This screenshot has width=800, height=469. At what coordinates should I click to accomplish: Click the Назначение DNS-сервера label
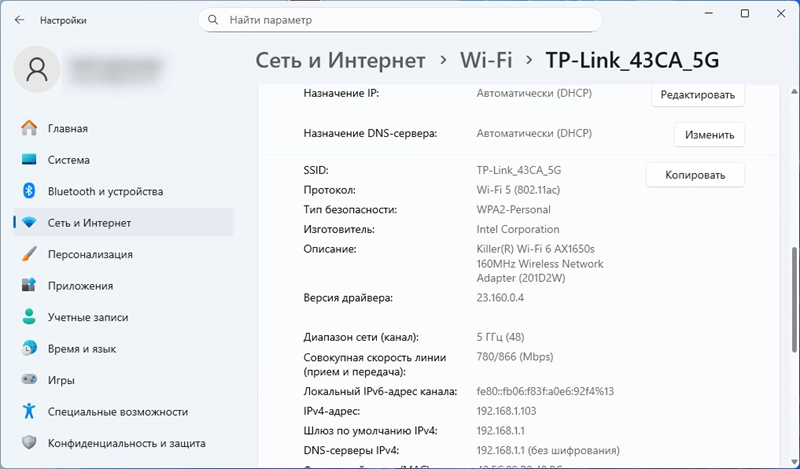tap(370, 133)
